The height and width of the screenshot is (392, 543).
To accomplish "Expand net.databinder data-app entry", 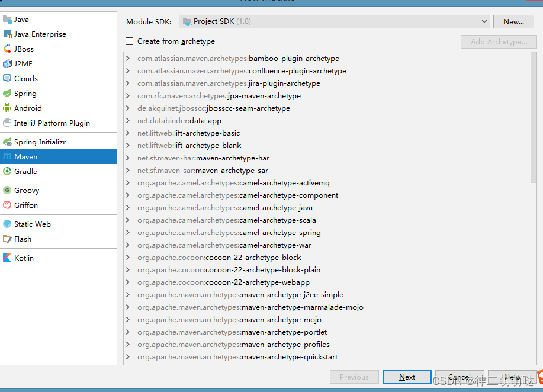I will (128, 121).
